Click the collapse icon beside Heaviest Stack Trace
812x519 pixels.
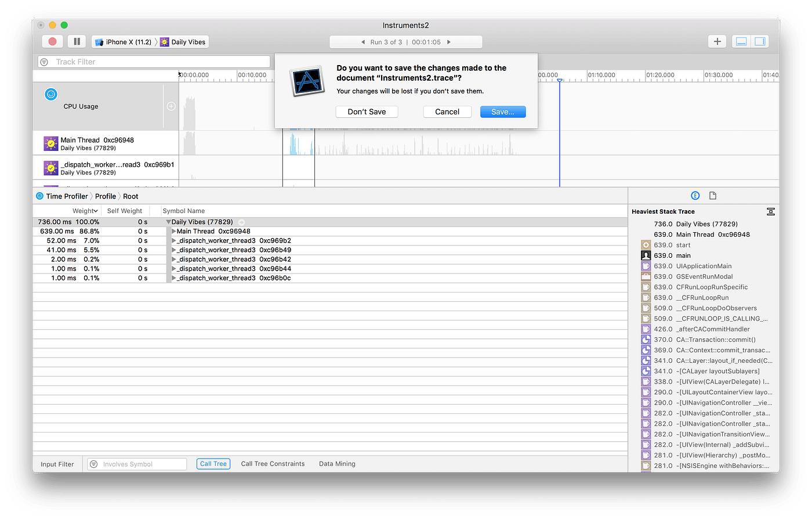(x=770, y=211)
